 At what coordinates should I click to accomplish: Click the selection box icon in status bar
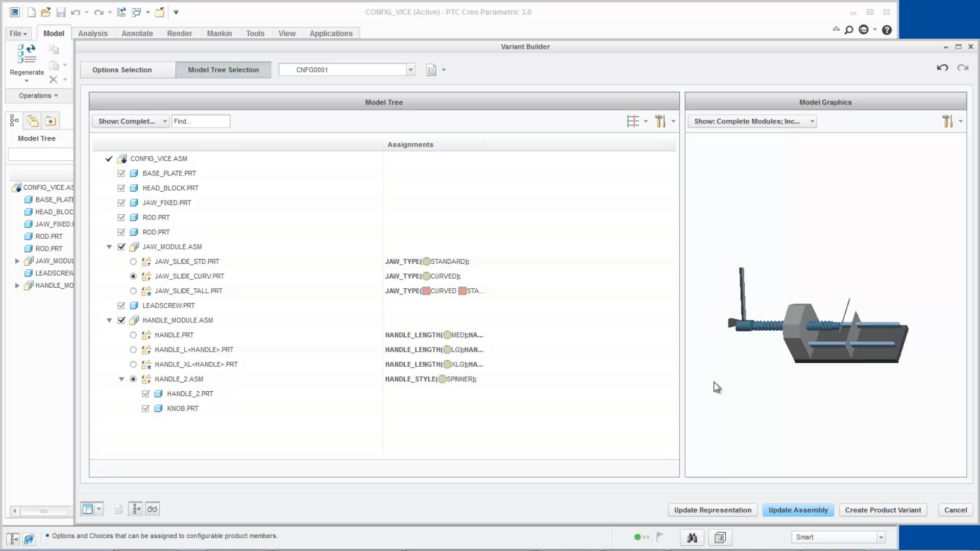coord(720,537)
